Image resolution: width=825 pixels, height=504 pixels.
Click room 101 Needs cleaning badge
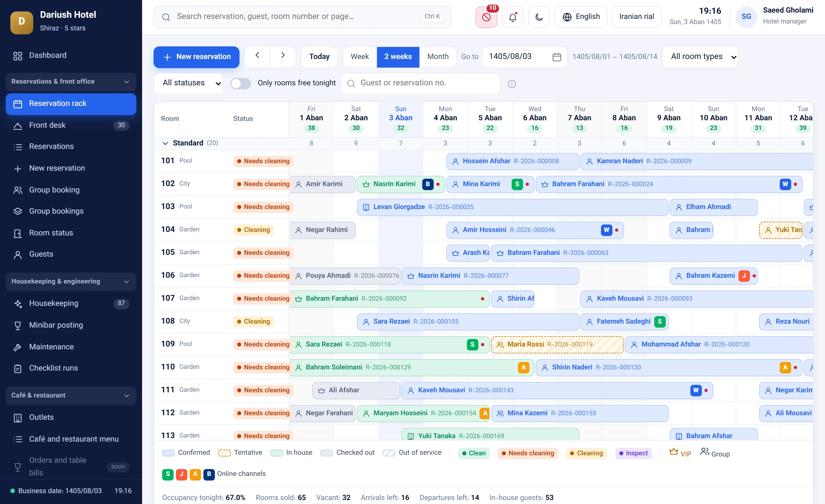click(x=263, y=161)
